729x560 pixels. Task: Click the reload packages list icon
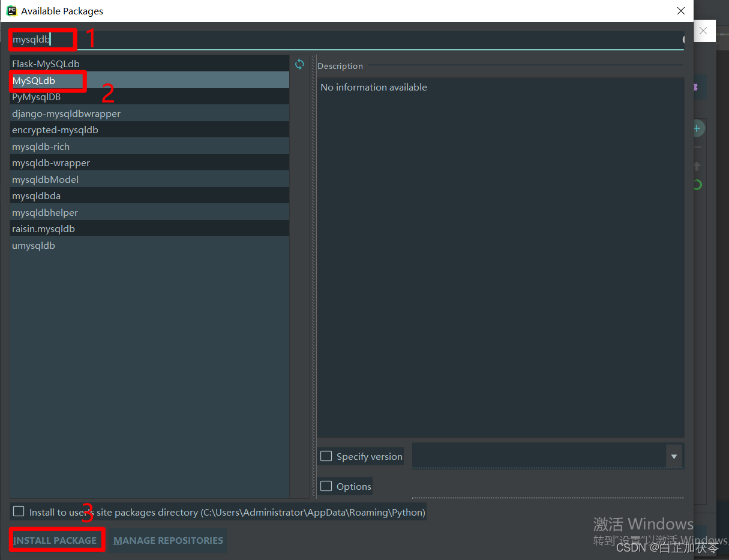299,64
